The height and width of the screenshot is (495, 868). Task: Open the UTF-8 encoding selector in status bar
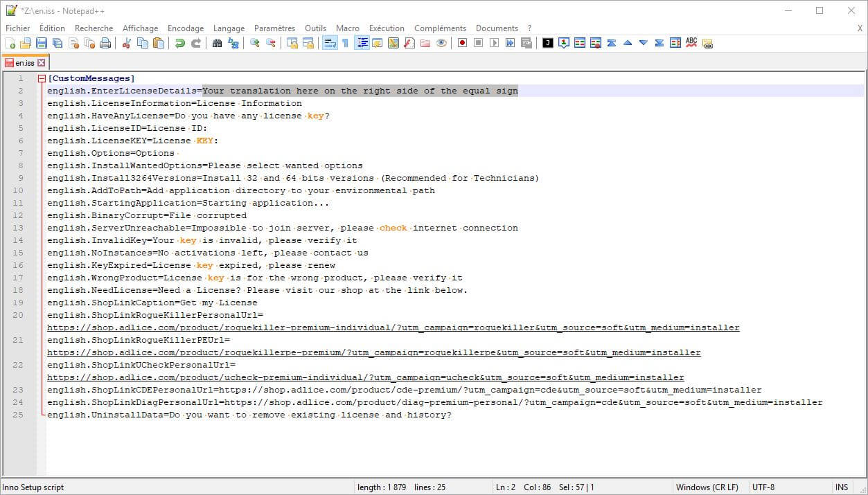tap(763, 487)
